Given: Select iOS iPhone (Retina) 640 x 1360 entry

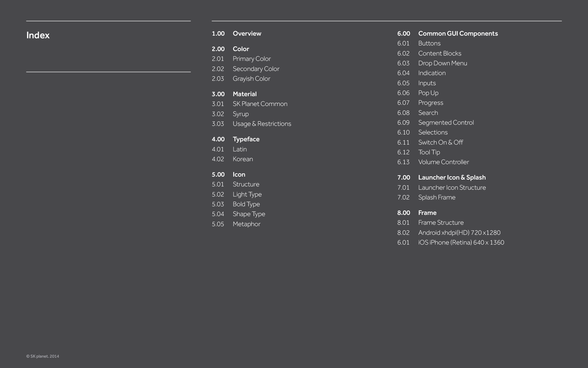Looking at the screenshot, I should pyautogui.click(x=461, y=242).
